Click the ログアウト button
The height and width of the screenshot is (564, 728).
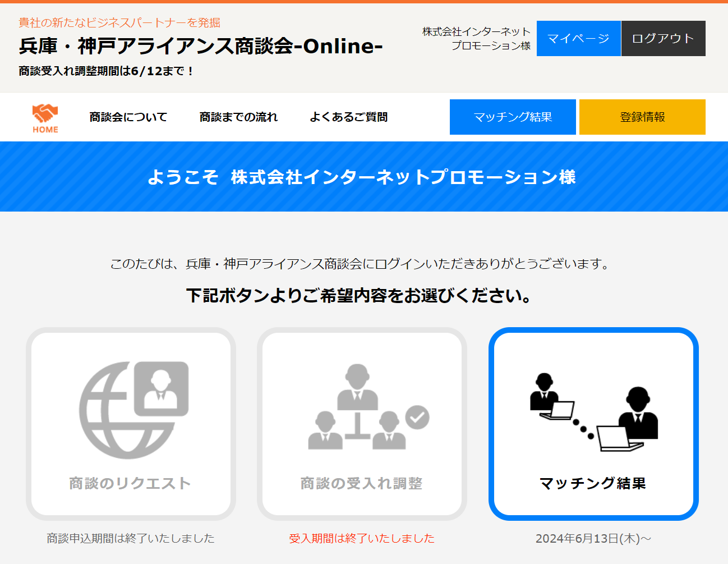pyautogui.click(x=664, y=38)
